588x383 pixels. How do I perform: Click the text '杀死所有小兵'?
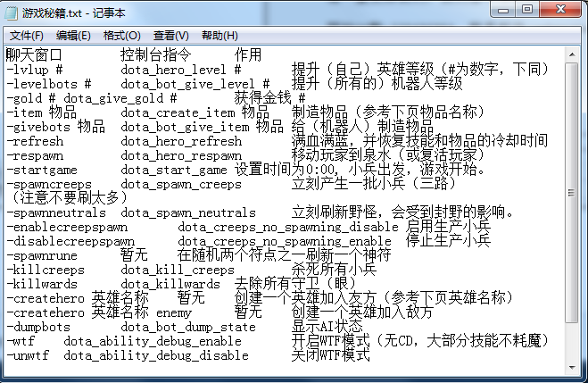(334, 270)
